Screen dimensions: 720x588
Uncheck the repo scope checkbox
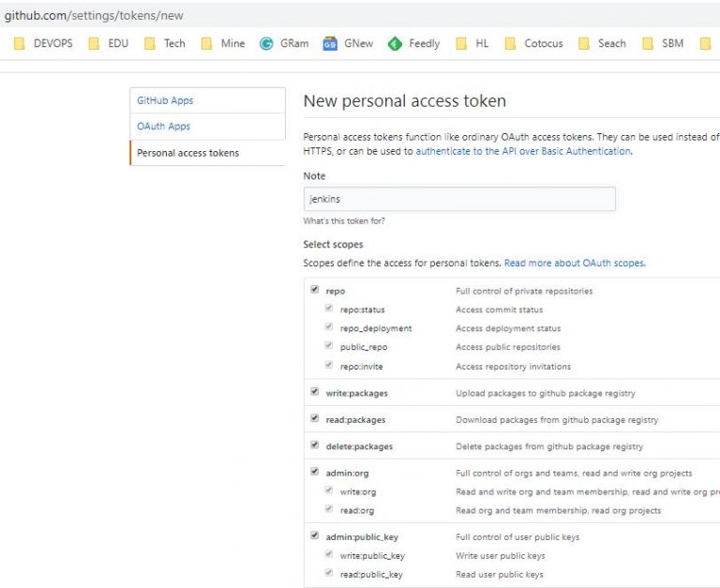(x=314, y=291)
